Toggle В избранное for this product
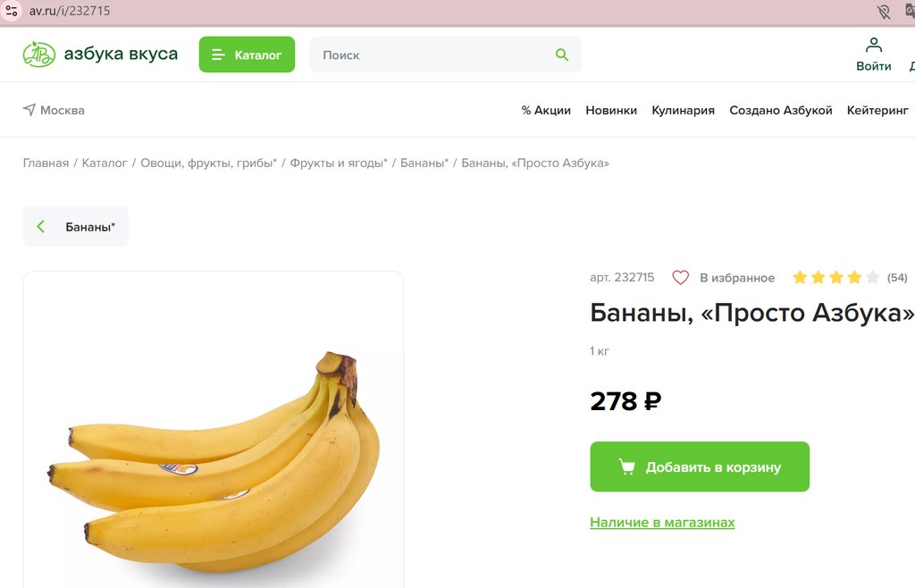The image size is (915, 588). pos(724,278)
